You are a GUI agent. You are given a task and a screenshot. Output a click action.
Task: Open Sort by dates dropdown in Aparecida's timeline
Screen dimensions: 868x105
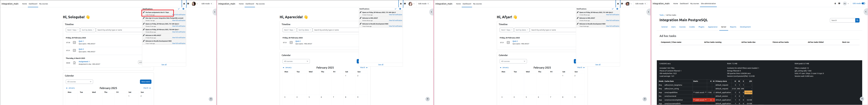click(305, 30)
